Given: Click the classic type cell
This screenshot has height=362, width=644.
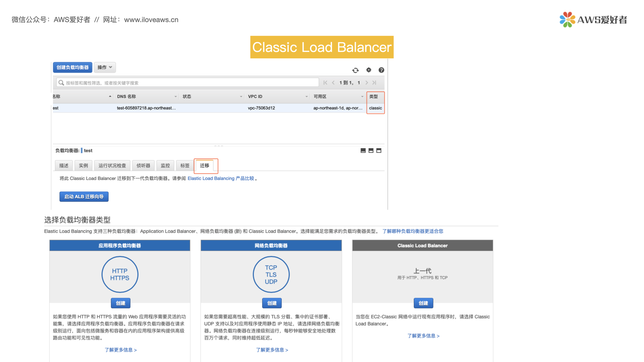Looking at the screenshot, I should [375, 108].
